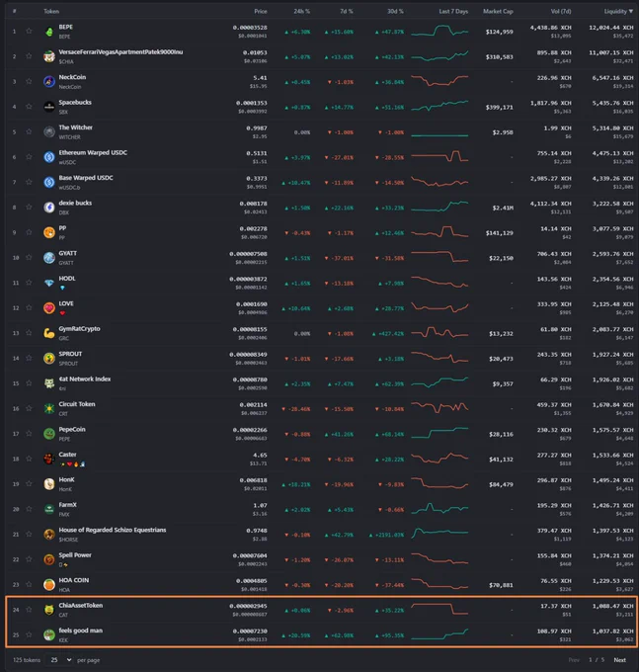Star the Spacebucks token row
The height and width of the screenshot is (672, 639).
[x=29, y=107]
